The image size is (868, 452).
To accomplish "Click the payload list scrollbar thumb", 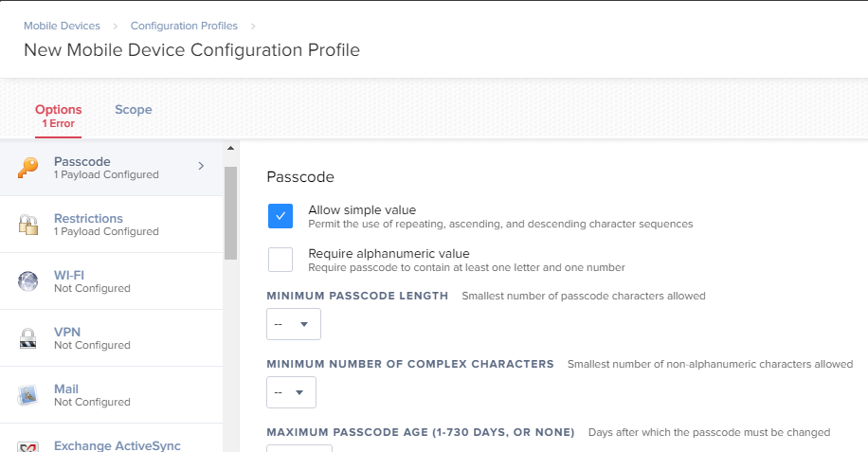I will [231, 213].
